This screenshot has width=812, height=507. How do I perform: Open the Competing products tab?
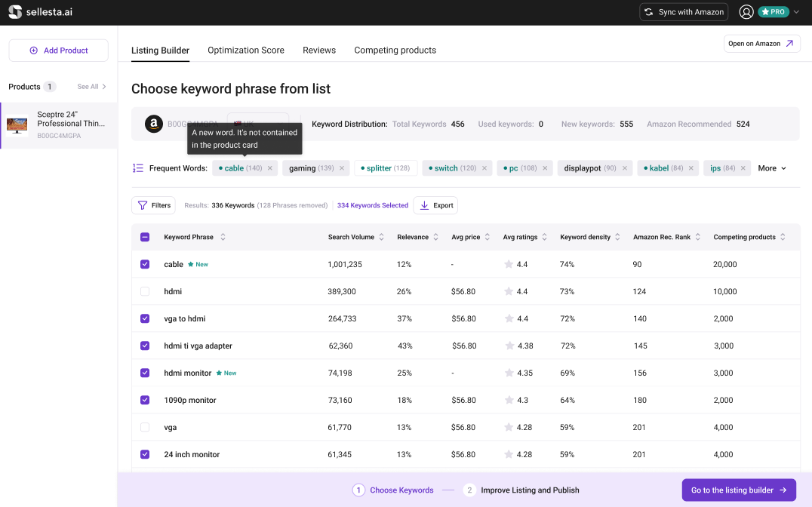coord(395,51)
